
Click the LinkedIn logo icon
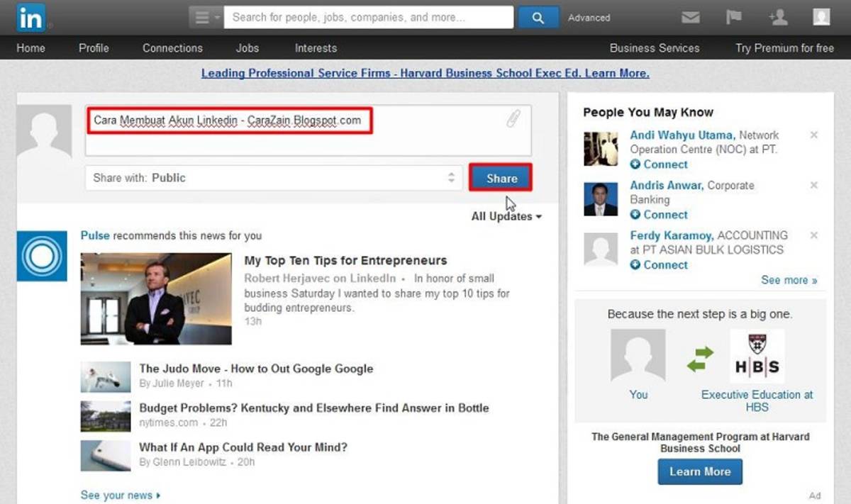click(x=30, y=17)
